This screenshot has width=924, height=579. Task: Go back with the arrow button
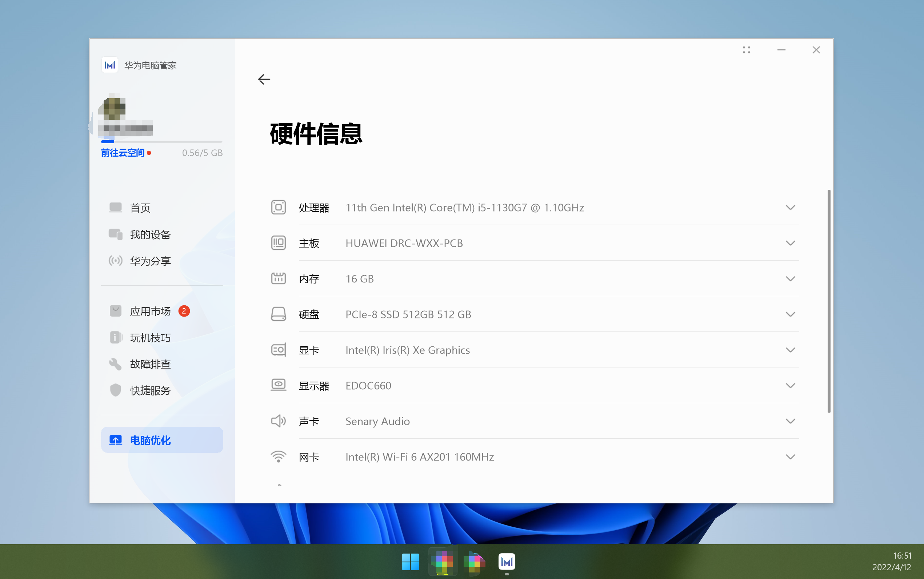264,79
